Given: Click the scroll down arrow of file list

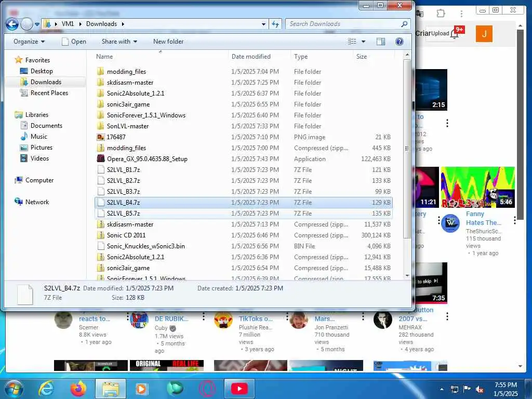Looking at the screenshot, I should point(407,276).
